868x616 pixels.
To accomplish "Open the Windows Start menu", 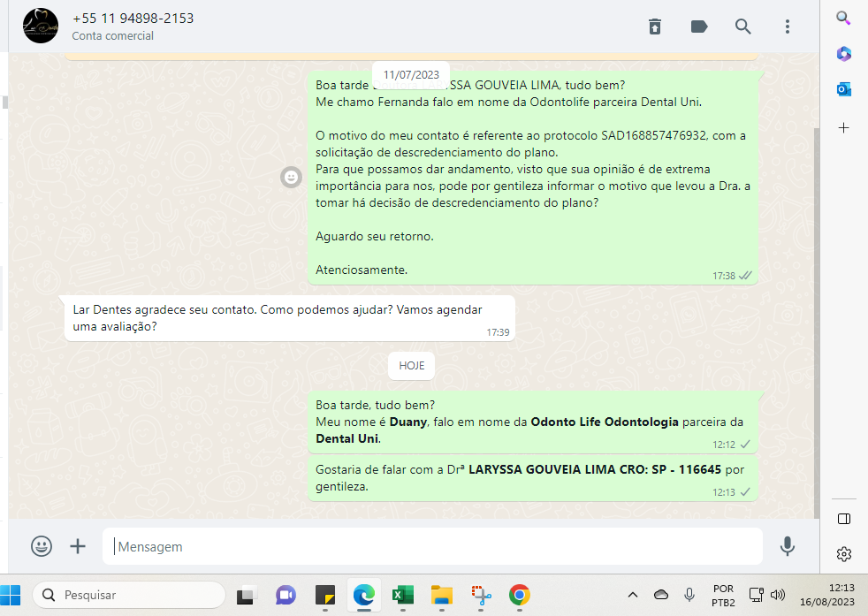I will point(10,595).
